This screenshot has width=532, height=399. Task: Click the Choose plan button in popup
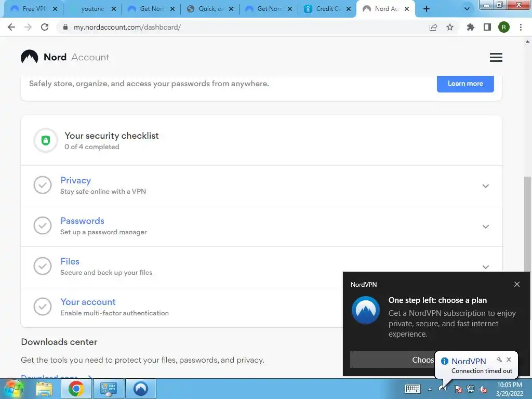[392, 360]
